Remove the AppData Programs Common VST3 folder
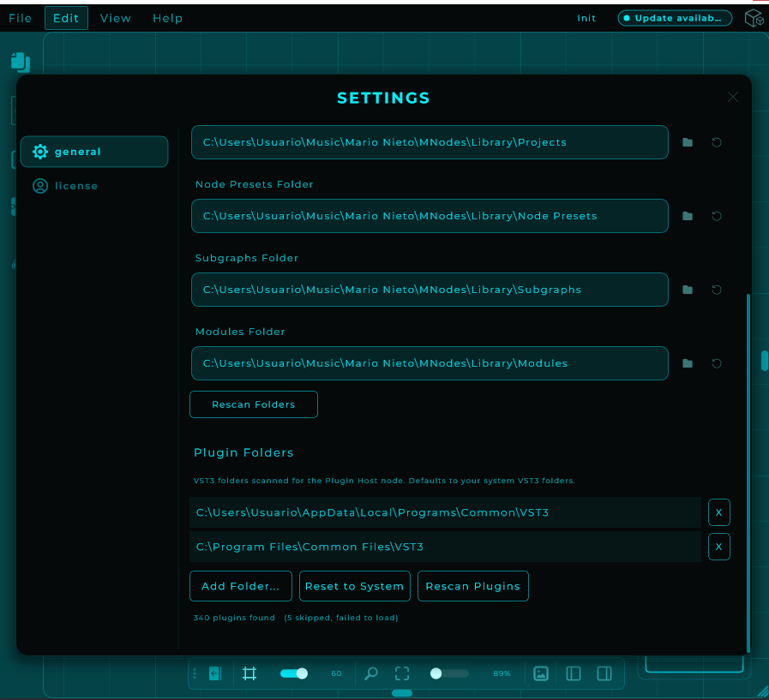Viewport: 769px width, 700px height. point(719,512)
